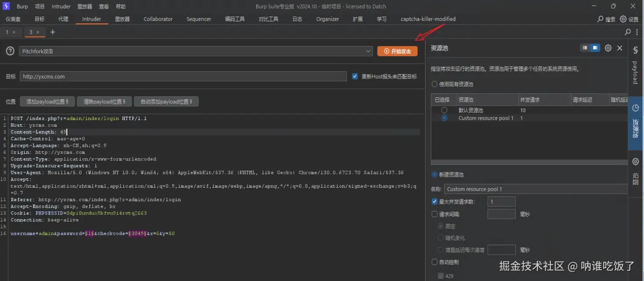Edit the max concurrent requests value field
Image resolution: width=644 pixels, height=281 pixels.
coord(501,202)
